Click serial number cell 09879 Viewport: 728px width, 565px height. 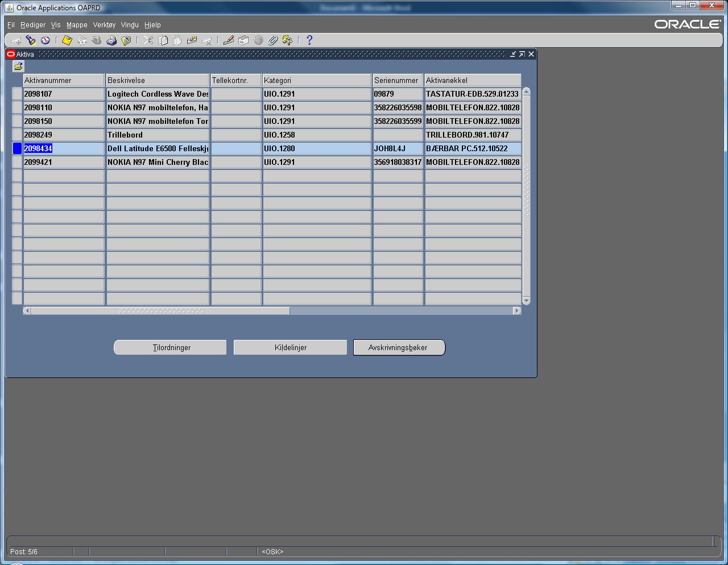pyautogui.click(x=398, y=94)
